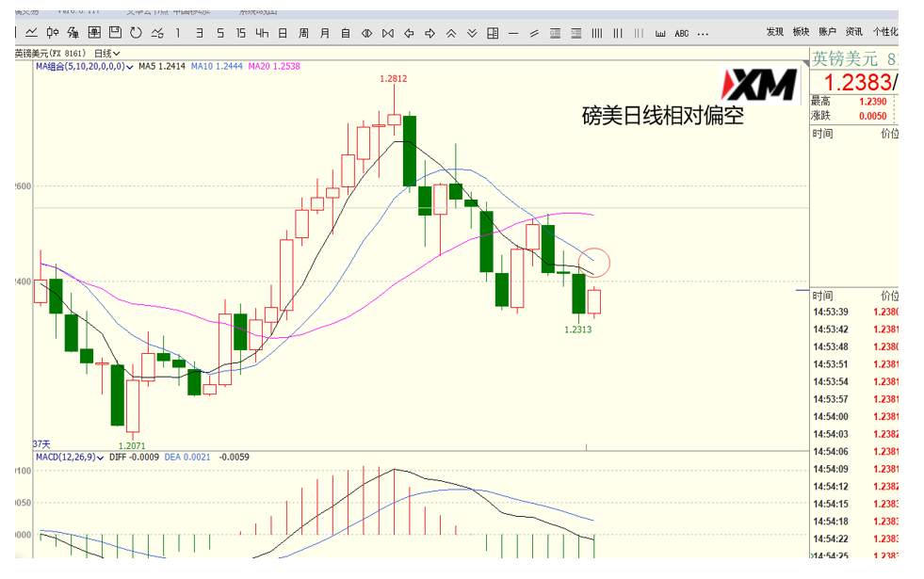
Task: Expand the MACD(12,26,9) indicator dropdown
Action: click(x=70, y=457)
